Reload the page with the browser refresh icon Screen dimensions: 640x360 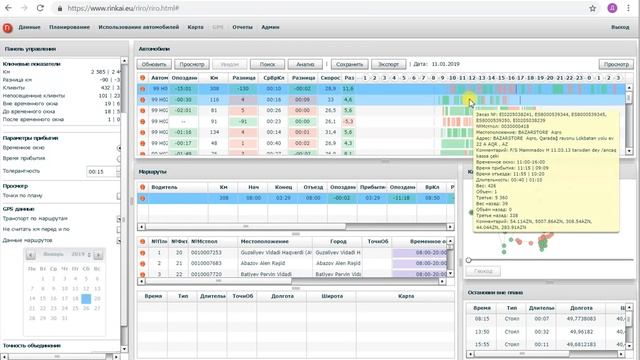[x=40, y=8]
